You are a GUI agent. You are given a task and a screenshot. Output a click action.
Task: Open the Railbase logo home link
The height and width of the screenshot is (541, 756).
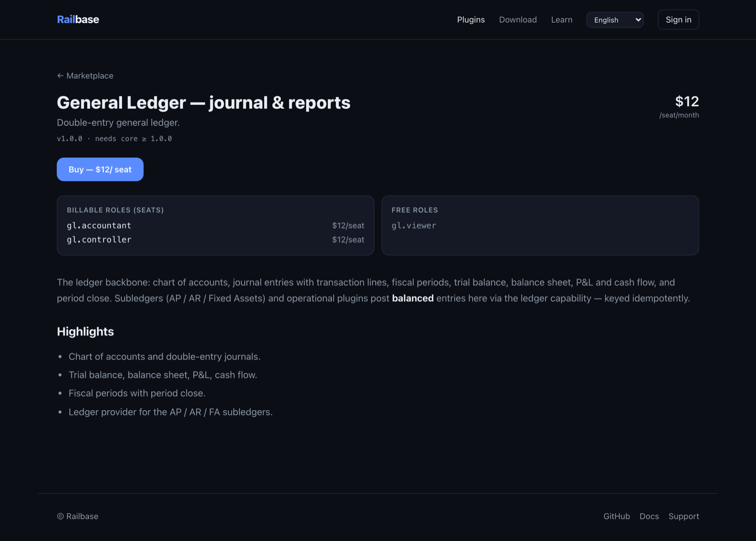(78, 19)
